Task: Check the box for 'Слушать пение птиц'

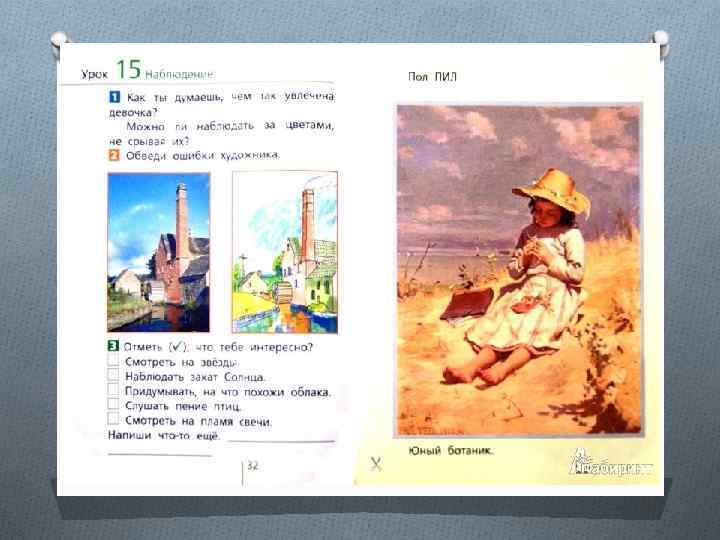Action: pos(113,404)
